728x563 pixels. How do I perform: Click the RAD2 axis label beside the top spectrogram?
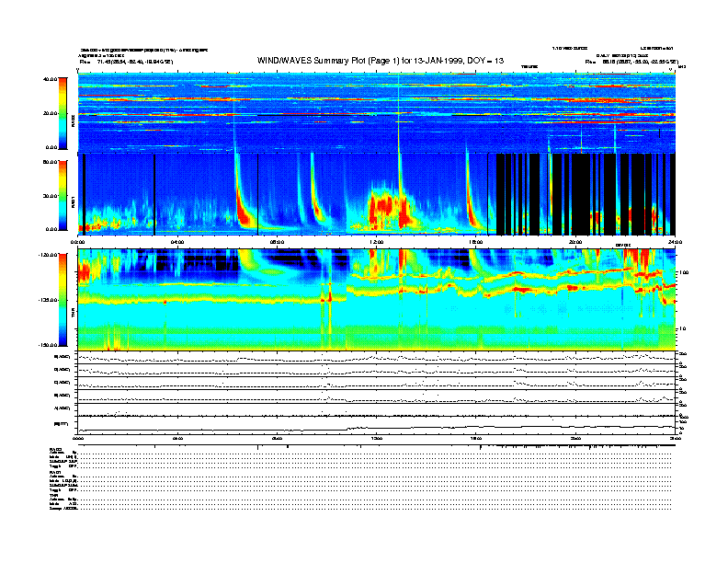[x=73, y=121]
